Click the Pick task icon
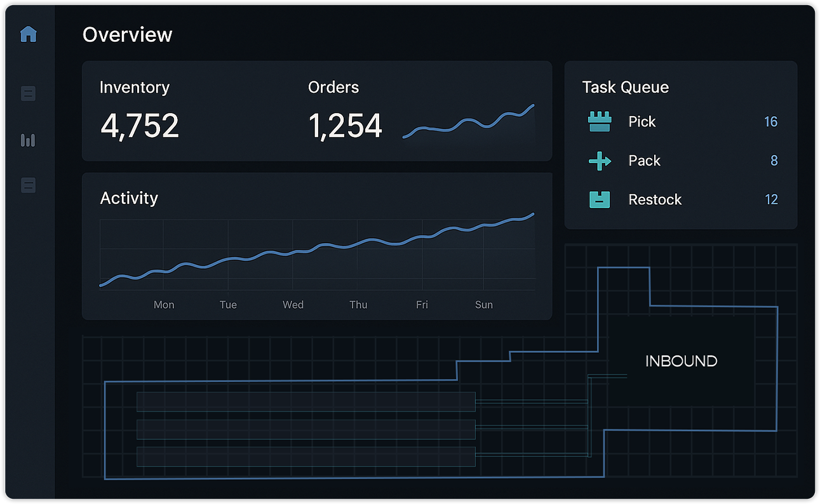This screenshot has width=820, height=504. 599,122
